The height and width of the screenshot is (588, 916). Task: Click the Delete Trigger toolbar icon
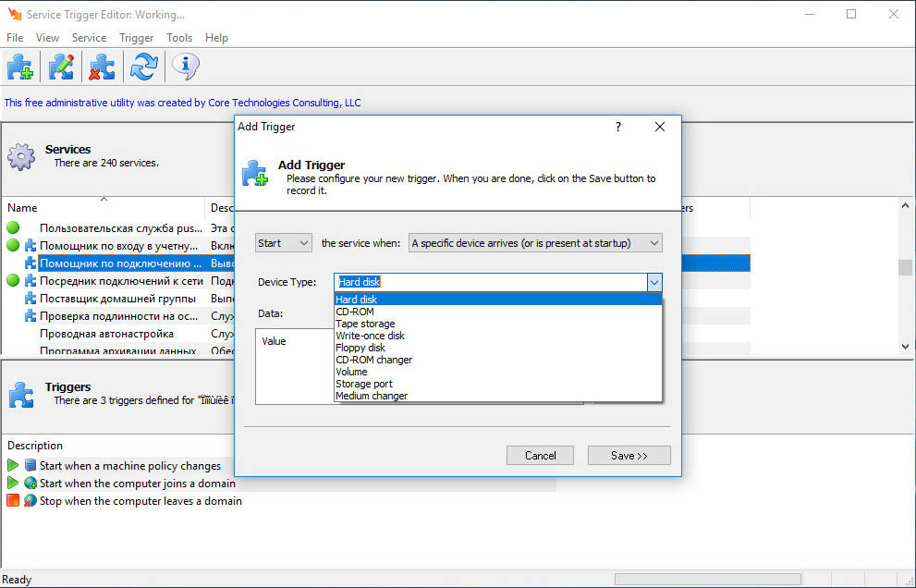(x=103, y=67)
